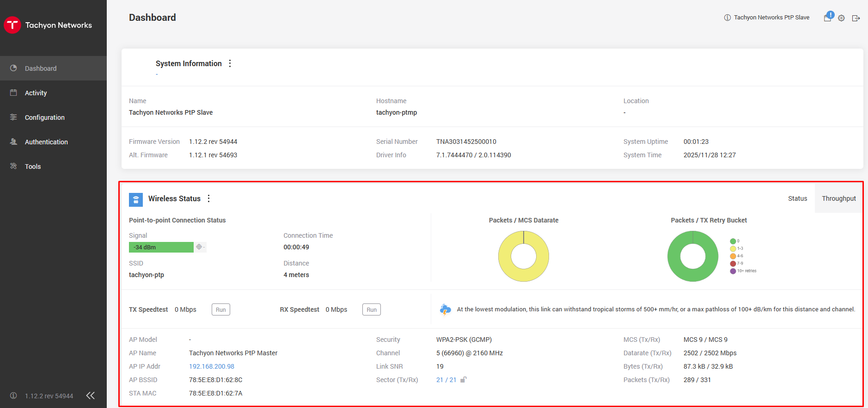868x408 pixels.
Task: Click the red 7-9 retries legend dot
Action: (733, 264)
